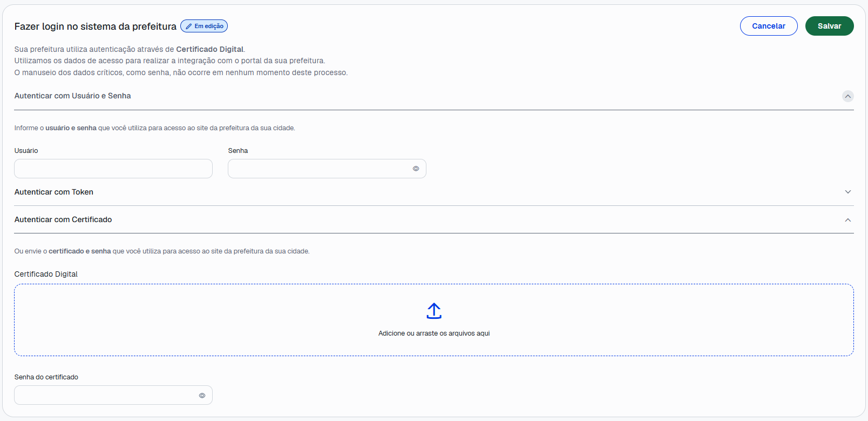Show password in Senha do certificado field
This screenshot has height=421, width=868.
(202, 396)
